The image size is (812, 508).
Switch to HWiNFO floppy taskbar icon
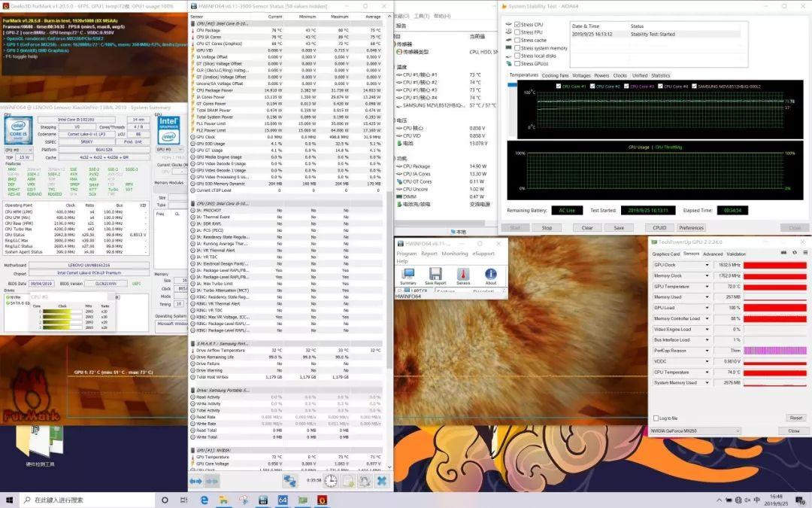tap(263, 500)
